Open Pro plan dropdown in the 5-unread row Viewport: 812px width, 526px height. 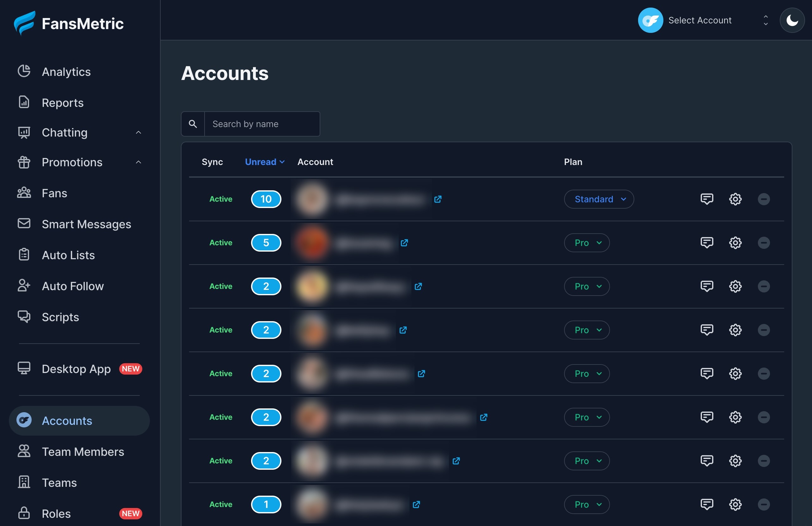coord(587,242)
